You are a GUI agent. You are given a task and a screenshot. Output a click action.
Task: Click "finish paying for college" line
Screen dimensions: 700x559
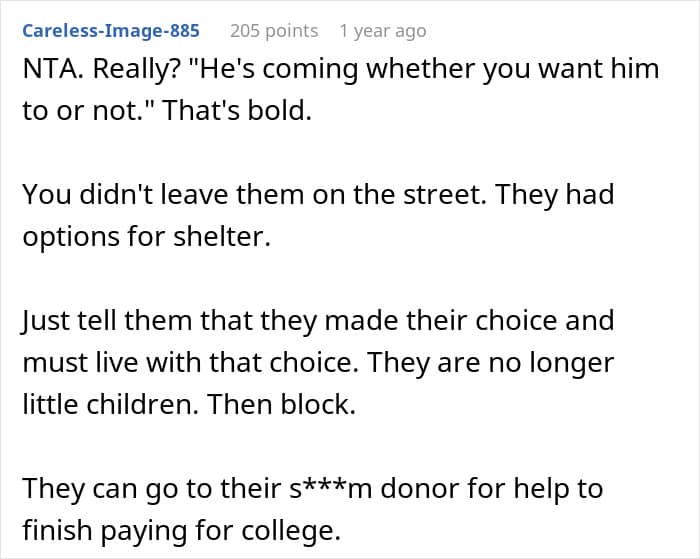[x=180, y=530]
